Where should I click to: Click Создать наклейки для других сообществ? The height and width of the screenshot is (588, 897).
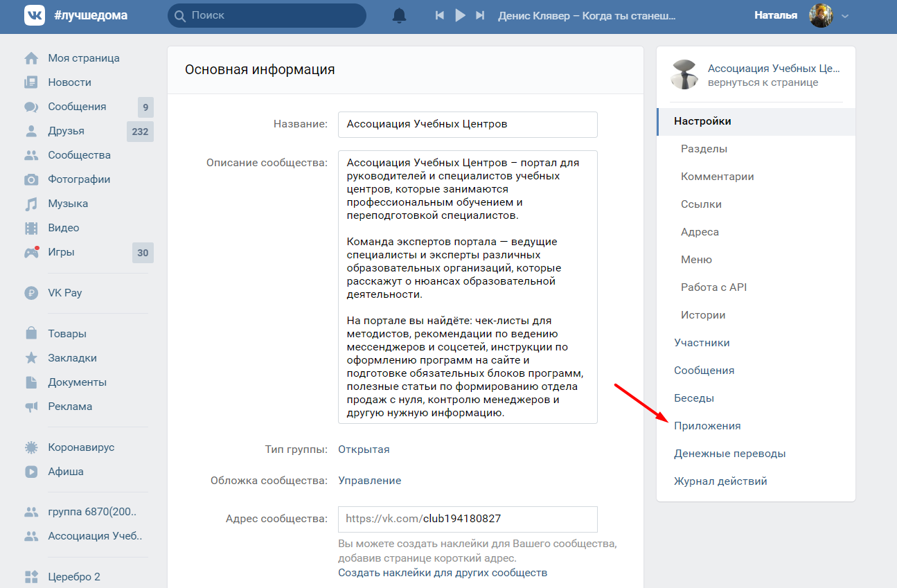click(443, 573)
